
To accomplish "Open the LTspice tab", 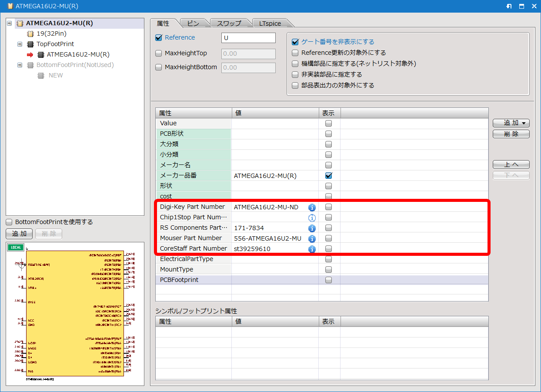I will pyautogui.click(x=270, y=23).
